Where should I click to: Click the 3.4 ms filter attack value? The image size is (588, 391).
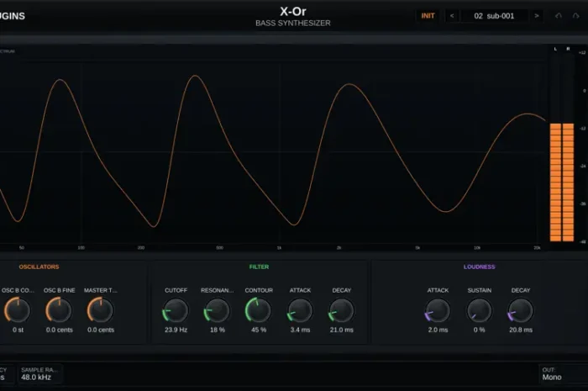pyautogui.click(x=300, y=330)
